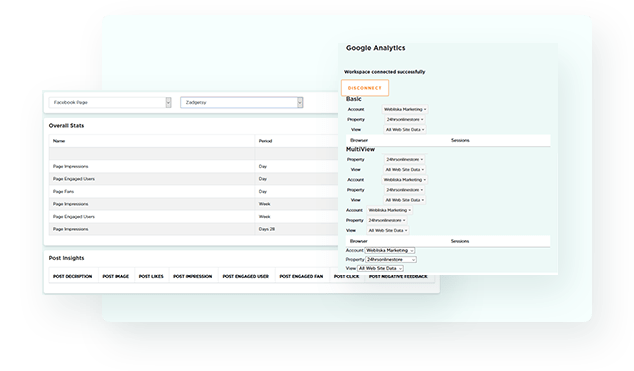The height and width of the screenshot is (371, 634).
Task: Open the first MultiView View dropdown
Action: 404,170
